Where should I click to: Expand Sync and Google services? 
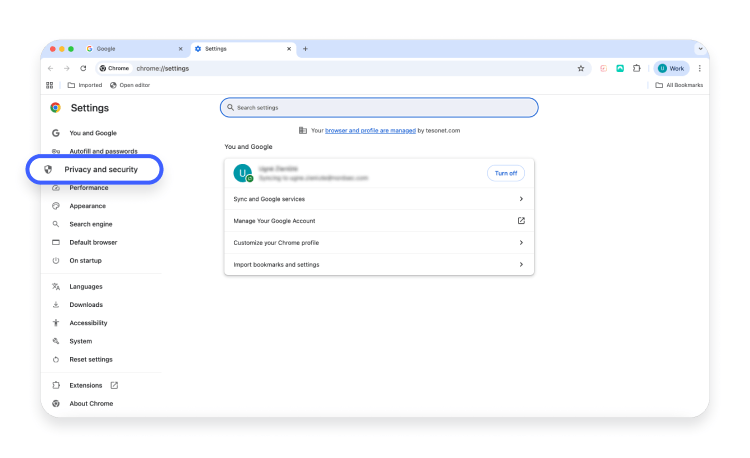[x=379, y=199]
